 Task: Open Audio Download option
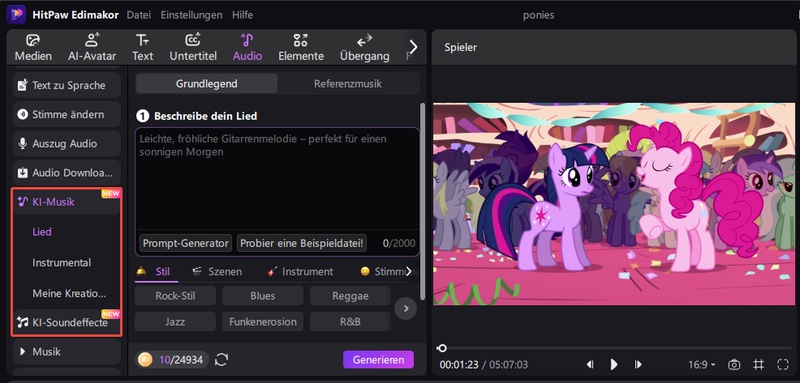(67, 172)
